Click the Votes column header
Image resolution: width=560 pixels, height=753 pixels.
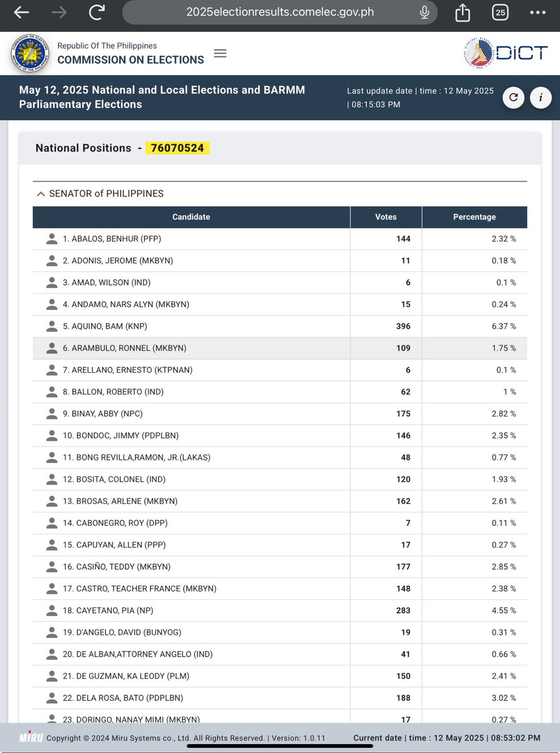386,217
